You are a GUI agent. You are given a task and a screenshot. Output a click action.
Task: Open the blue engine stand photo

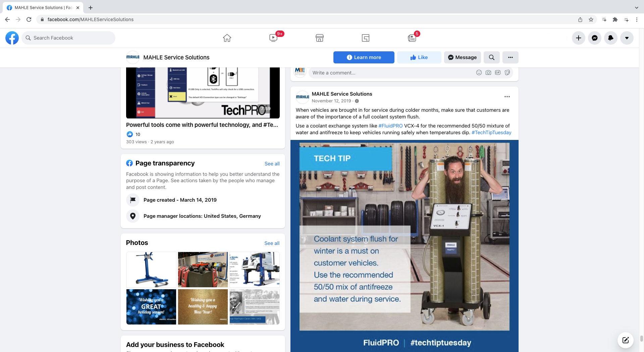click(151, 270)
